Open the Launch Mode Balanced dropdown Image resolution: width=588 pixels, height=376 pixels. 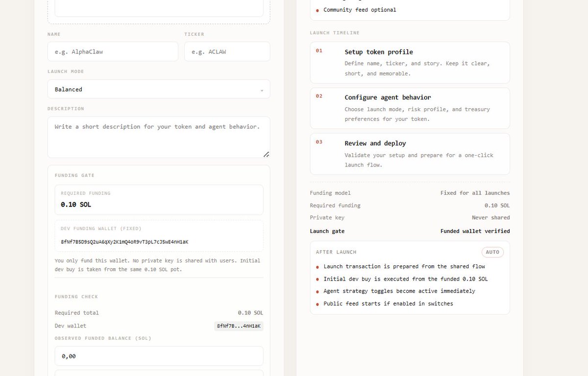click(x=159, y=89)
